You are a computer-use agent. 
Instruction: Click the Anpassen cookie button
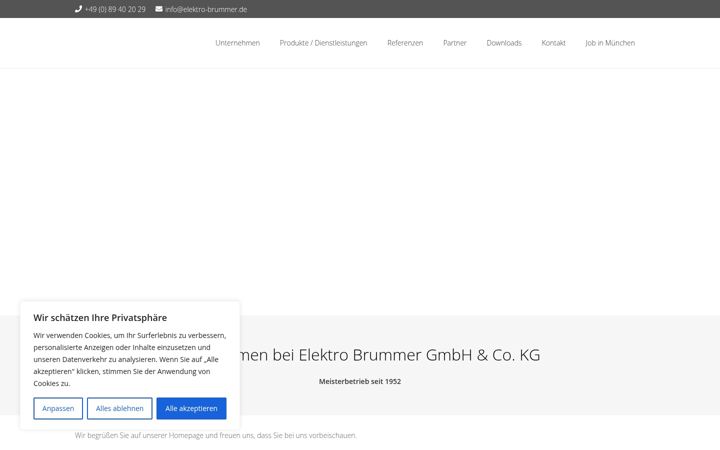coord(58,408)
